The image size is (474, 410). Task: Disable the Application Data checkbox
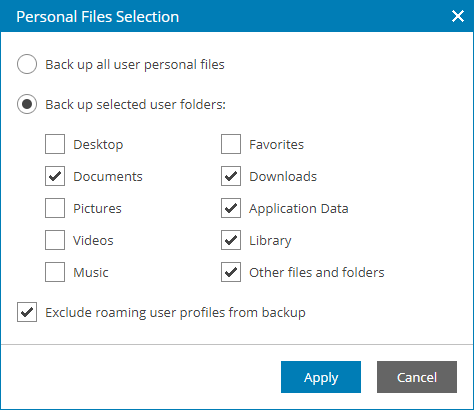[x=231, y=208]
